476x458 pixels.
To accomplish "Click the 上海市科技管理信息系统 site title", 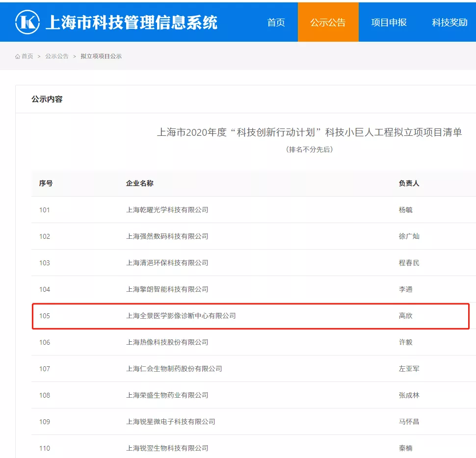I will (131, 22).
